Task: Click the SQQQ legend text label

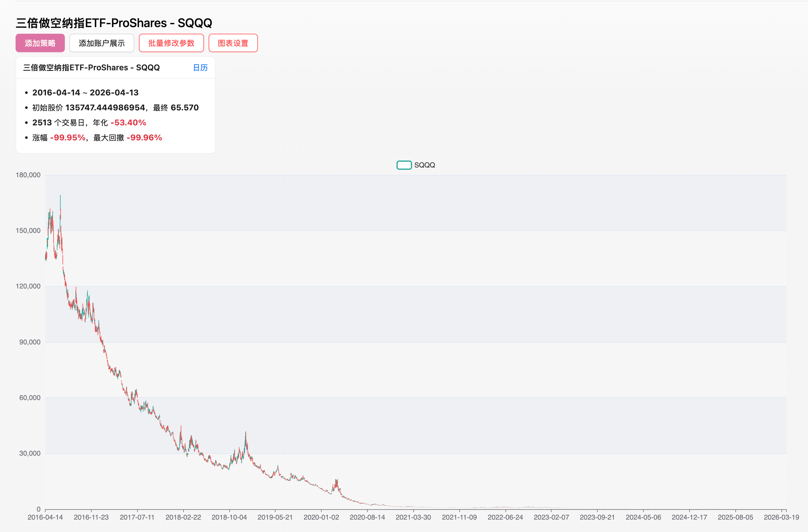Action: click(424, 165)
